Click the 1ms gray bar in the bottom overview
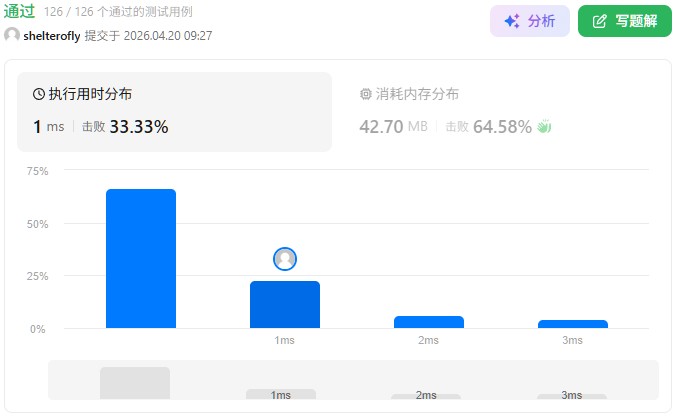This screenshot has height=417, width=677. (x=281, y=394)
